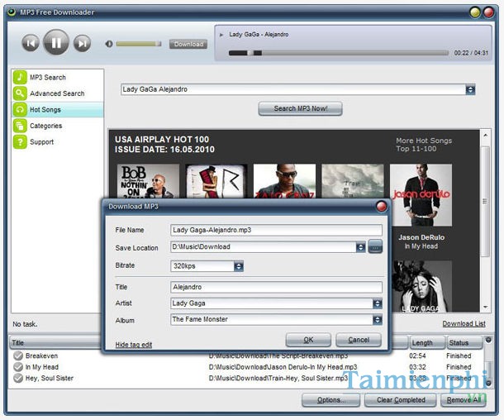This screenshot has height=420, width=504.
Task: Open Categories in sidebar
Action: [46, 126]
